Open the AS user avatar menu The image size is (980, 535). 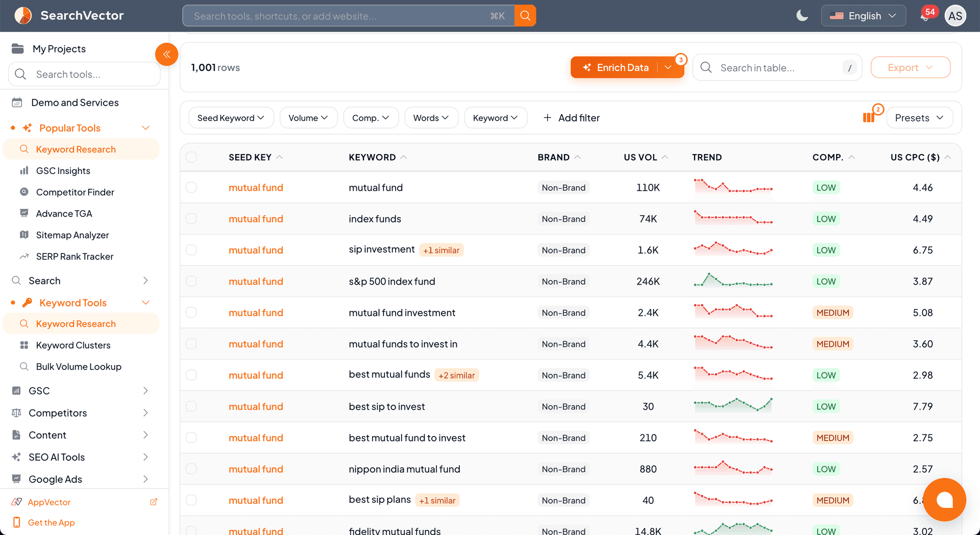point(955,16)
